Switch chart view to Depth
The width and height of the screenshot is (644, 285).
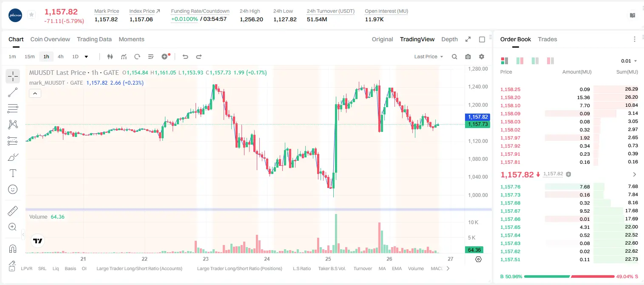449,39
